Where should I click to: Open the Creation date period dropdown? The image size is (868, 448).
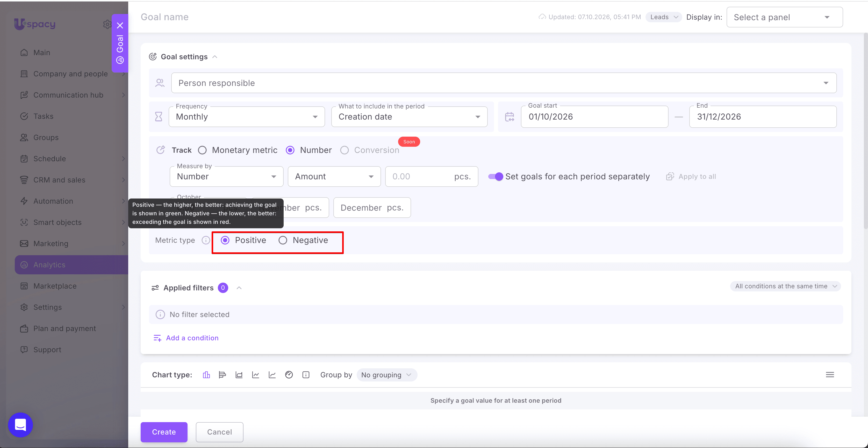(410, 117)
